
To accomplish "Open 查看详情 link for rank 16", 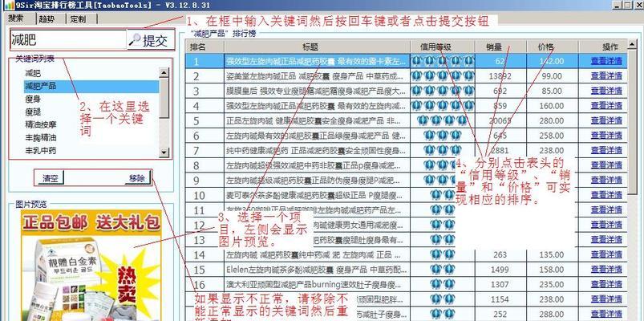I will 606,284.
